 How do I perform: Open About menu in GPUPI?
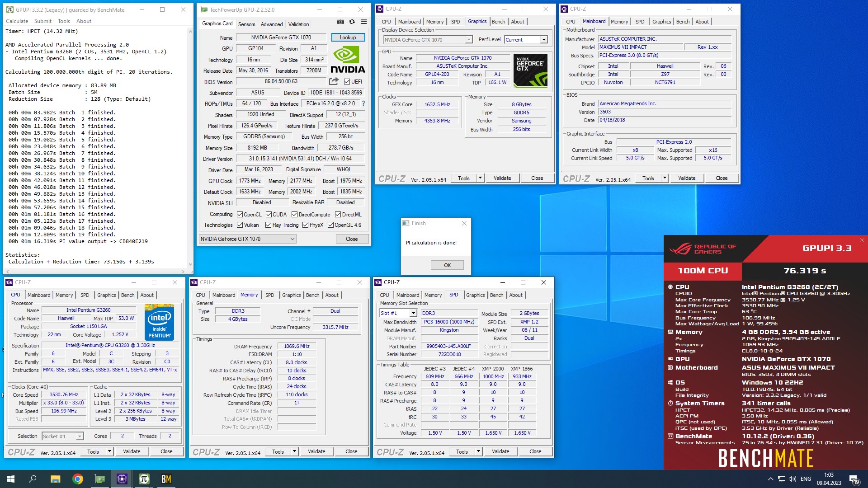click(x=84, y=21)
